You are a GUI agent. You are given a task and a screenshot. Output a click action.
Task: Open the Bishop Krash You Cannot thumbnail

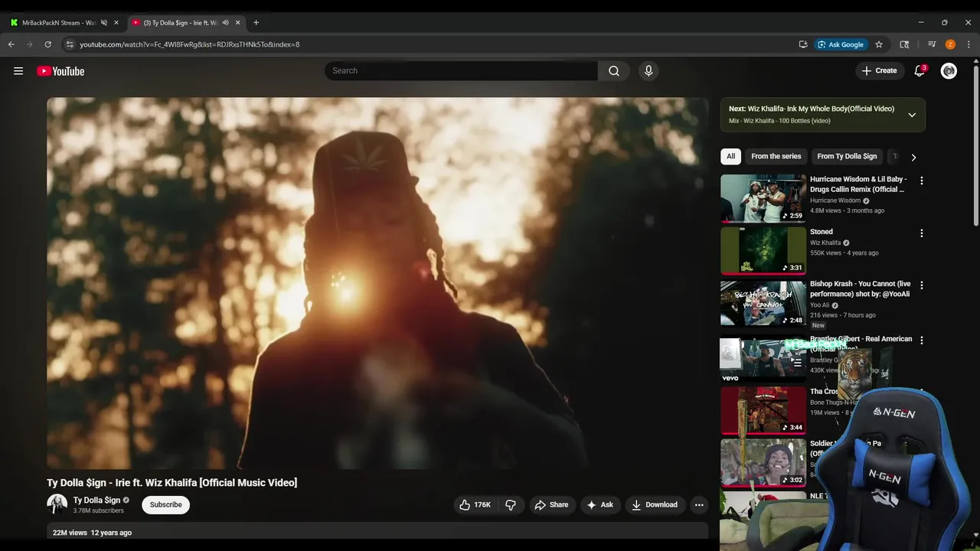coord(763,303)
